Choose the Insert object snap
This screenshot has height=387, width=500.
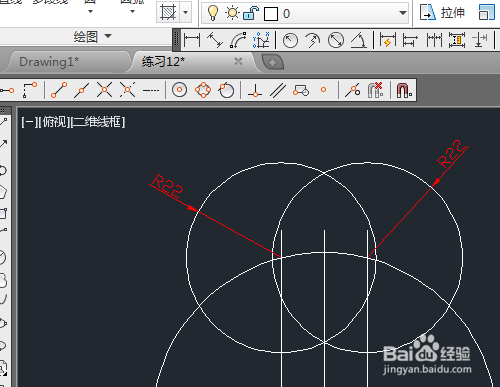click(x=301, y=90)
